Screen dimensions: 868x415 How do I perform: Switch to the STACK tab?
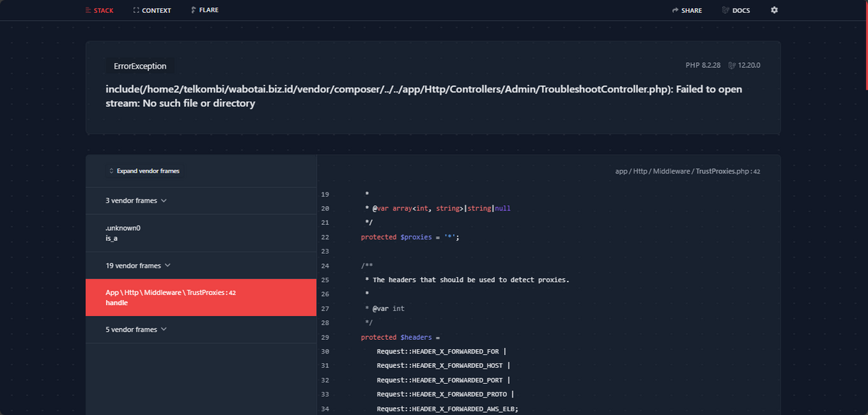[99, 10]
